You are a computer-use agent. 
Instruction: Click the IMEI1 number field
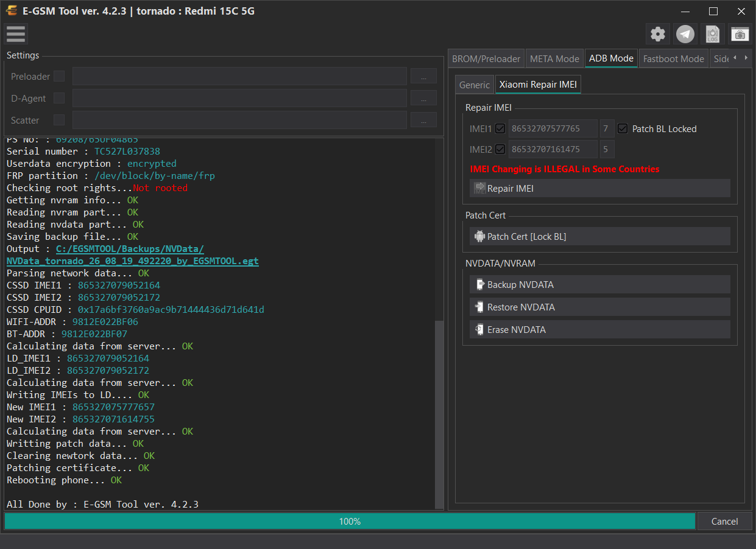pos(553,128)
